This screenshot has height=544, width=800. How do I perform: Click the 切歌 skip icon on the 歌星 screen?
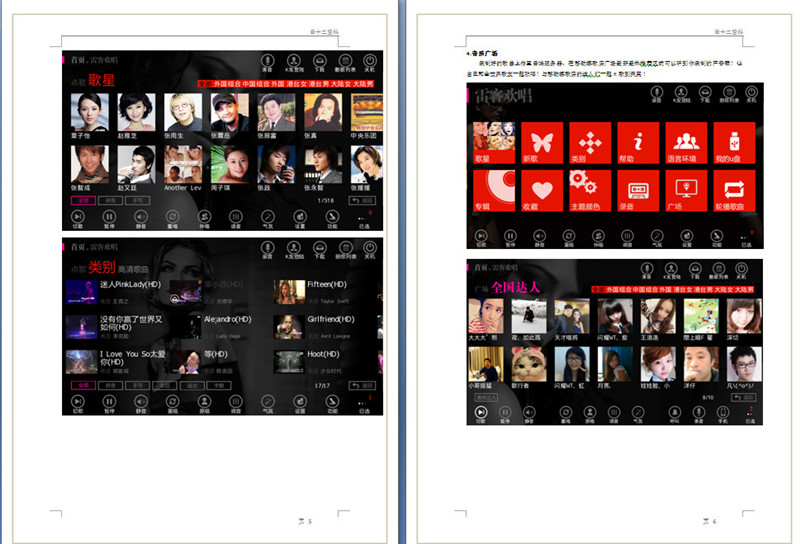78,218
